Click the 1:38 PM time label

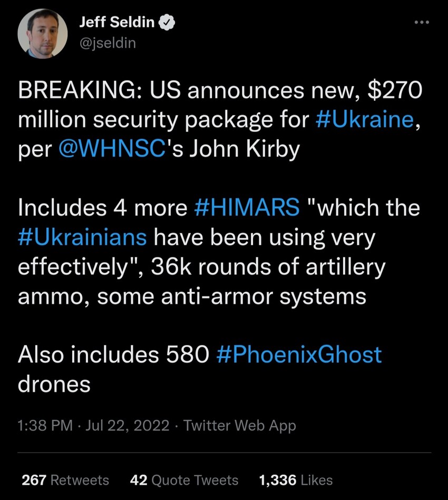pos(42,425)
